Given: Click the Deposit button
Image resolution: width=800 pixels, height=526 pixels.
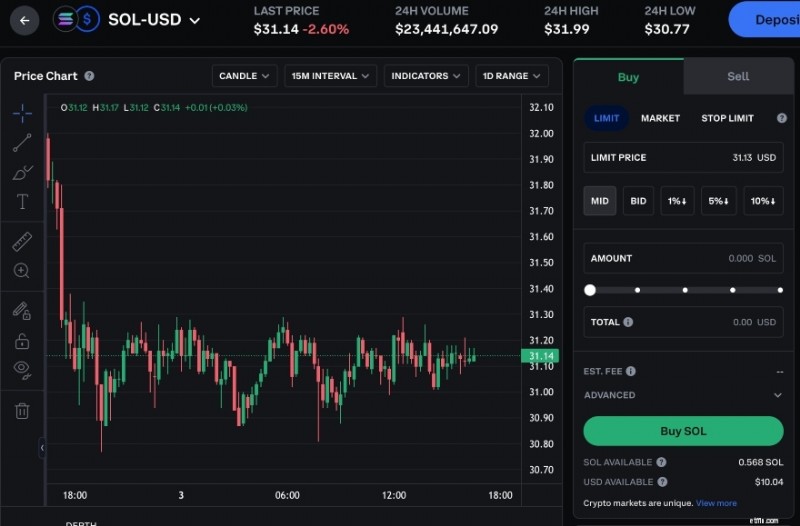Looking at the screenshot, I should (x=765, y=19).
